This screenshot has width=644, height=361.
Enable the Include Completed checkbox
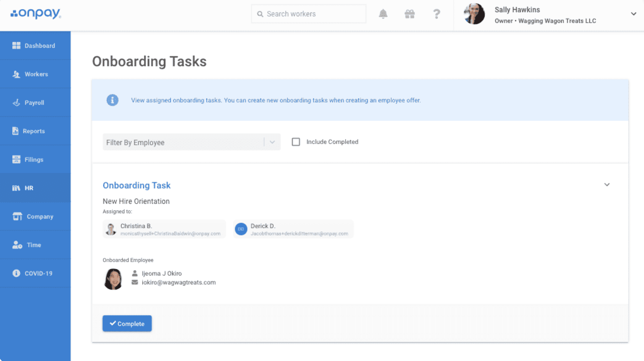pos(296,142)
